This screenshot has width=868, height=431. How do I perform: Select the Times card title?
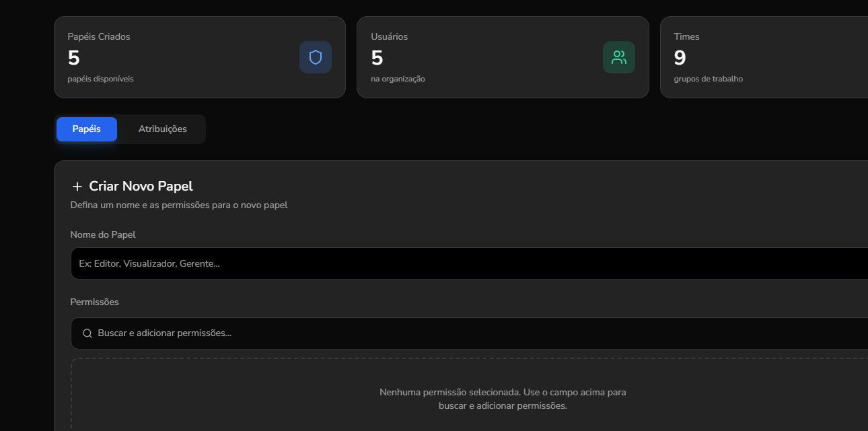coord(687,36)
